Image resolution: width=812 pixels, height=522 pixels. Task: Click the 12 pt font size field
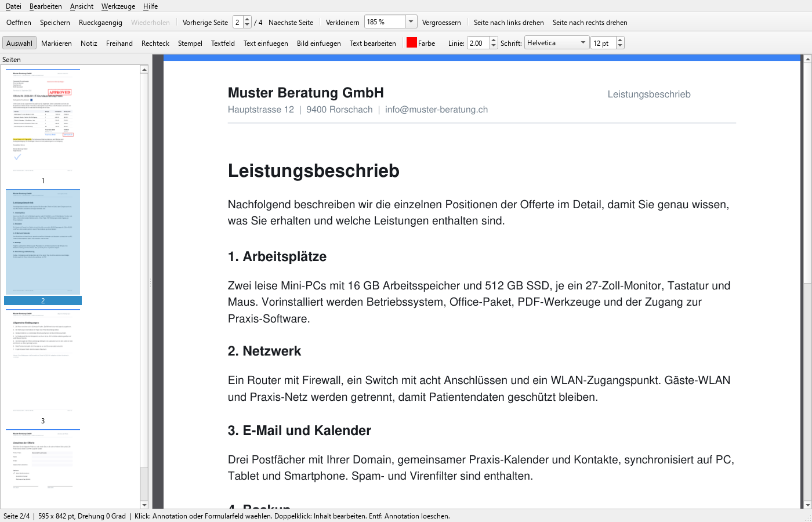click(603, 43)
